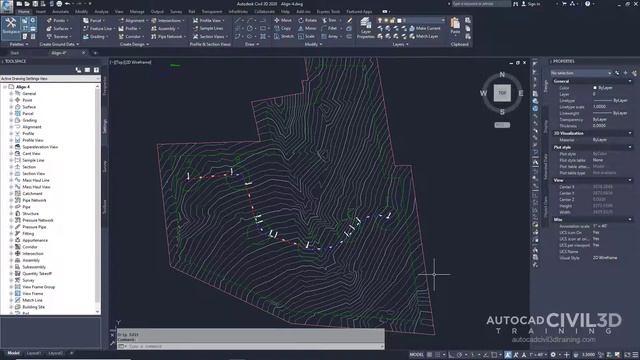
Task: Switch to the Home ribbon tab
Action: pos(23,12)
